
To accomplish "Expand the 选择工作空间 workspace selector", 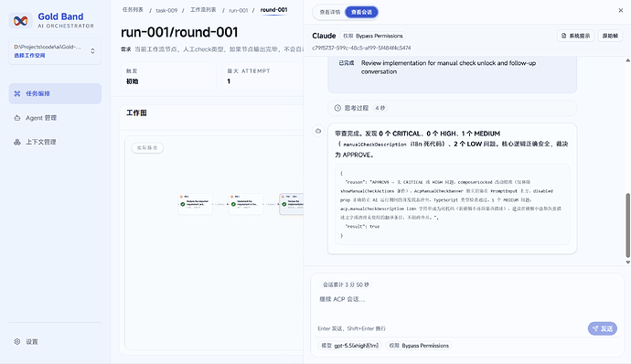I will [x=55, y=51].
